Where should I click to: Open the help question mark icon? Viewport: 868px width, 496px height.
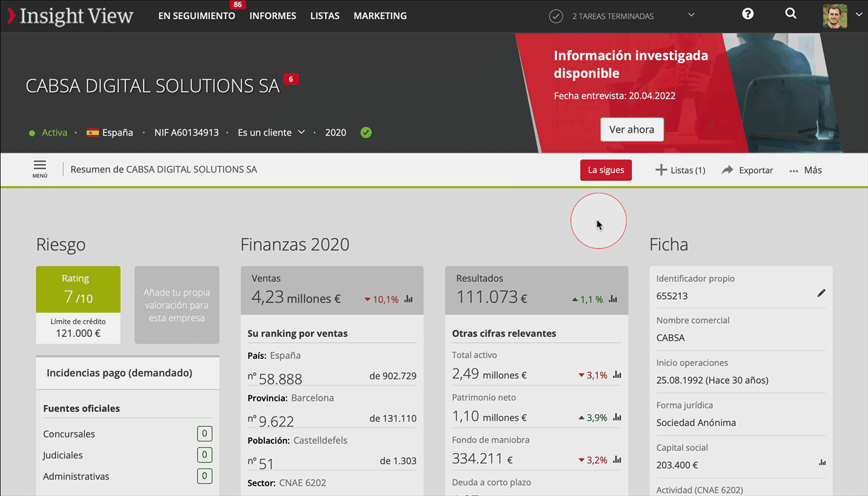tap(748, 14)
